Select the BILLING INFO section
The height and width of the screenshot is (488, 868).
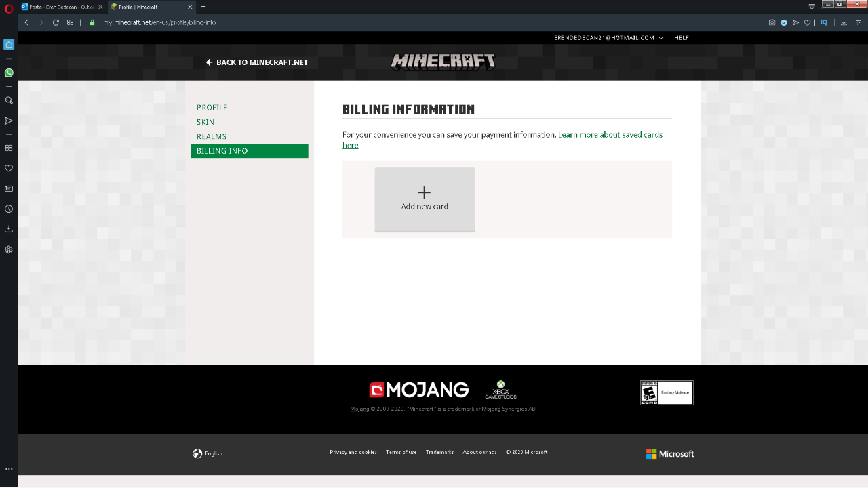click(x=250, y=151)
